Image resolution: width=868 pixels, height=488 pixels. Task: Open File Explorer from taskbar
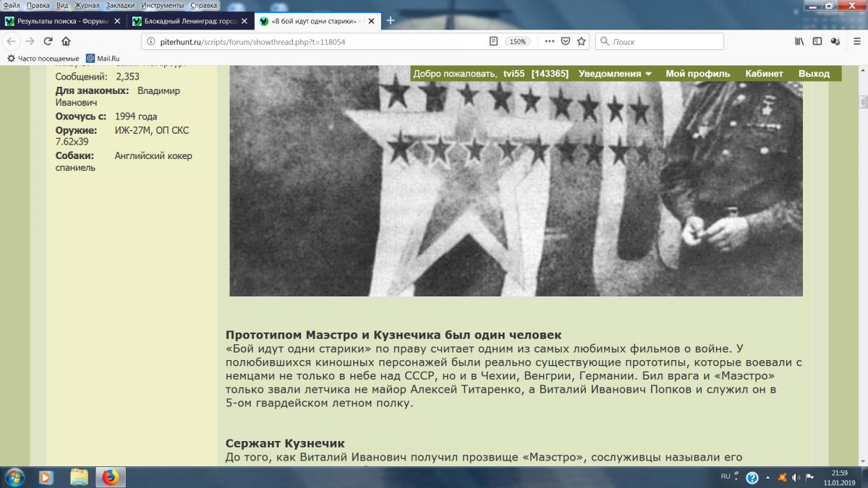78,477
